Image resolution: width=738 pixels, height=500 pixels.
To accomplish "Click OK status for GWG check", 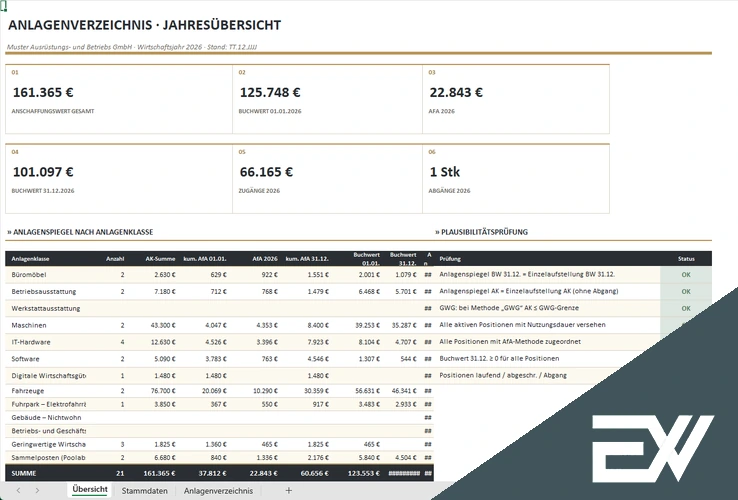I will 686,308.
